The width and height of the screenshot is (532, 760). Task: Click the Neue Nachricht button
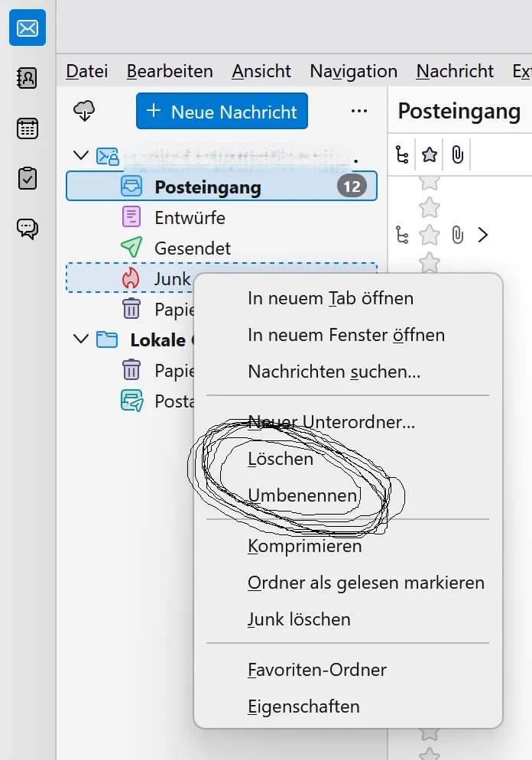pyautogui.click(x=222, y=111)
